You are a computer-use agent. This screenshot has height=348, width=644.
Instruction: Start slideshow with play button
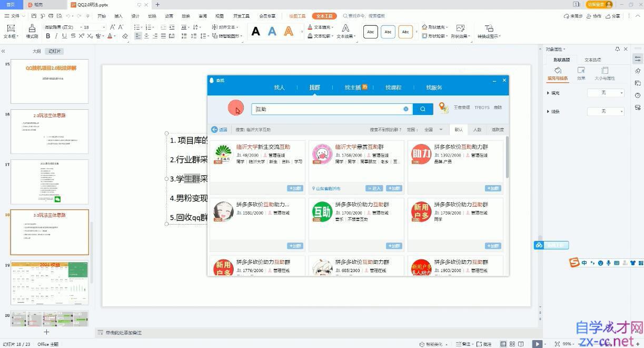click(x=537, y=344)
